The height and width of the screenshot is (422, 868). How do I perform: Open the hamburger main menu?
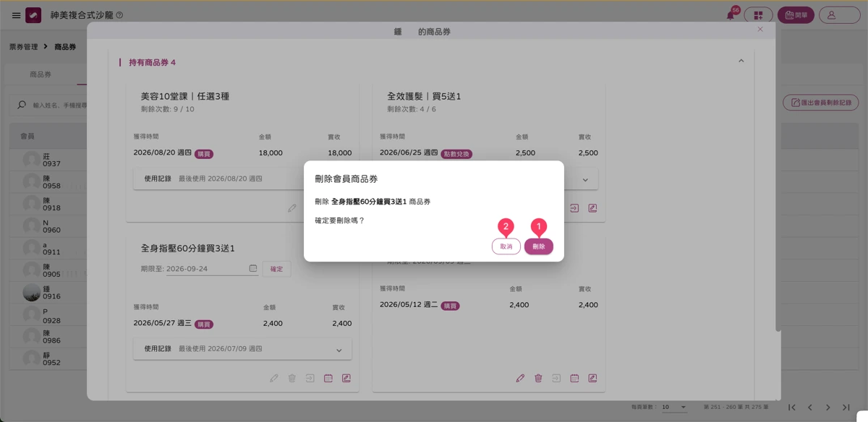[16, 15]
